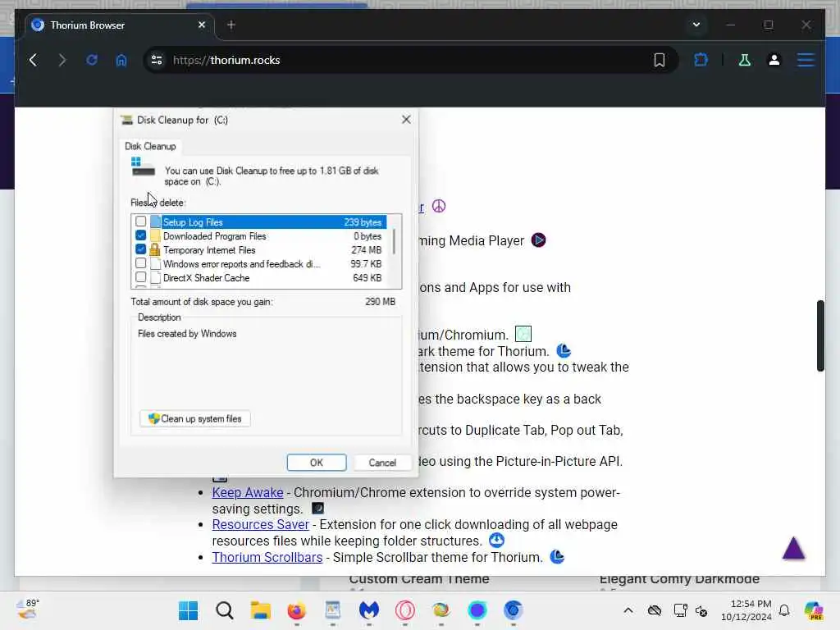Open the Extensions puzzle icon
840x630 pixels.
point(701,60)
